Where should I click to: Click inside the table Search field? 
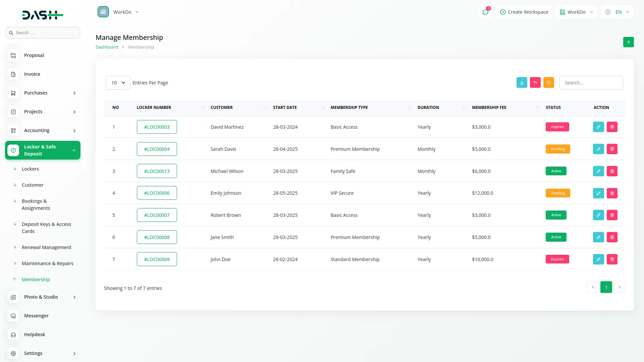pos(591,82)
